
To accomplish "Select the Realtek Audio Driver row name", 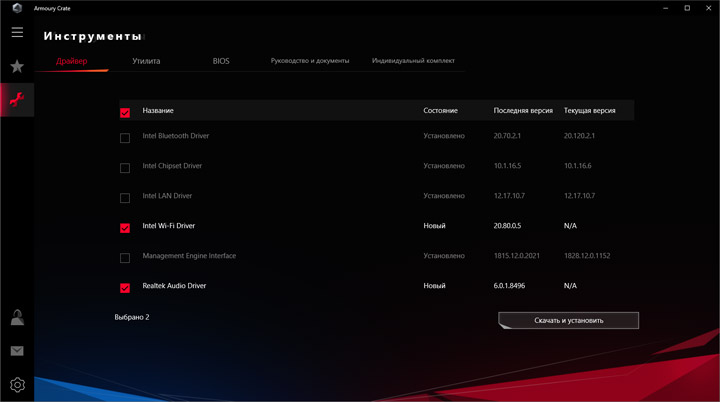I will pos(174,285).
